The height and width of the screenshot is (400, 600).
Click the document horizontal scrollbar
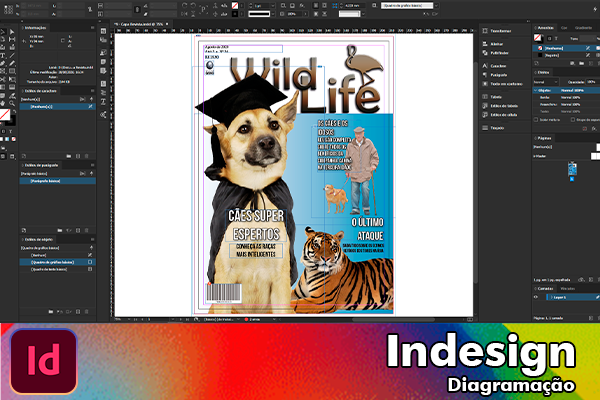393,319
